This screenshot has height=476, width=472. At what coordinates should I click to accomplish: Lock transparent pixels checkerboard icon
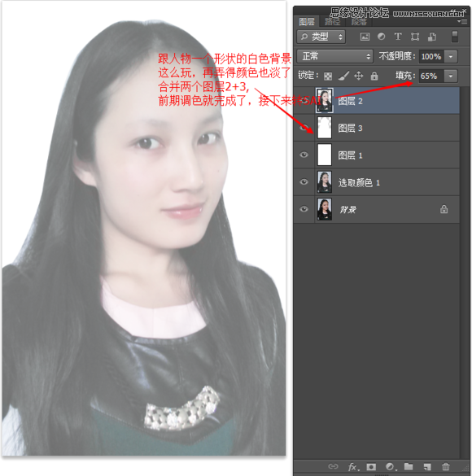click(x=328, y=76)
